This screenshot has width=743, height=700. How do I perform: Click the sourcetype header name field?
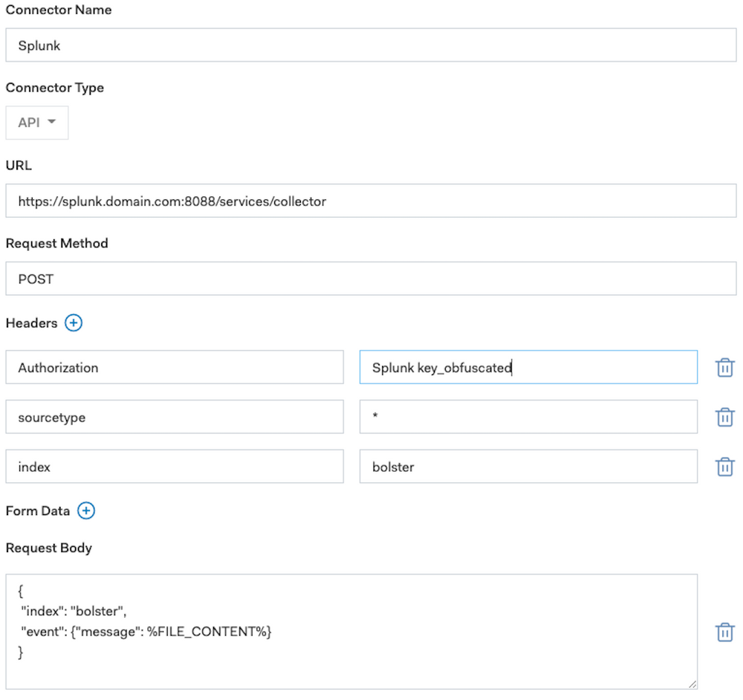coord(175,417)
